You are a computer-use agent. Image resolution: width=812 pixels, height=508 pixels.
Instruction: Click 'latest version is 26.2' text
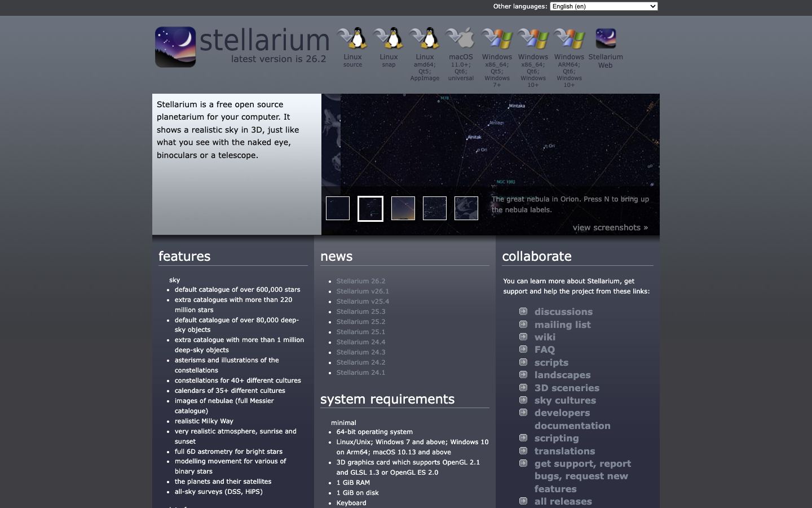click(x=279, y=59)
